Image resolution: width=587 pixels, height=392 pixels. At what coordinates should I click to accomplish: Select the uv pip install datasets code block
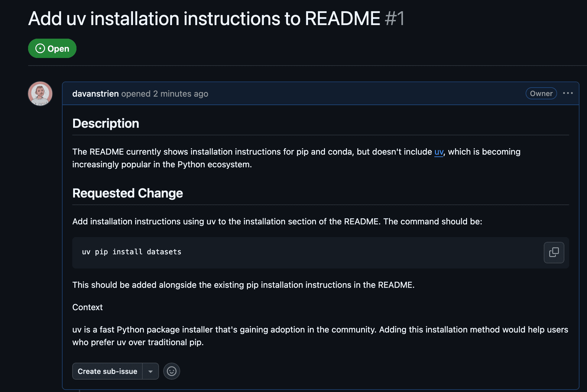coord(131,252)
